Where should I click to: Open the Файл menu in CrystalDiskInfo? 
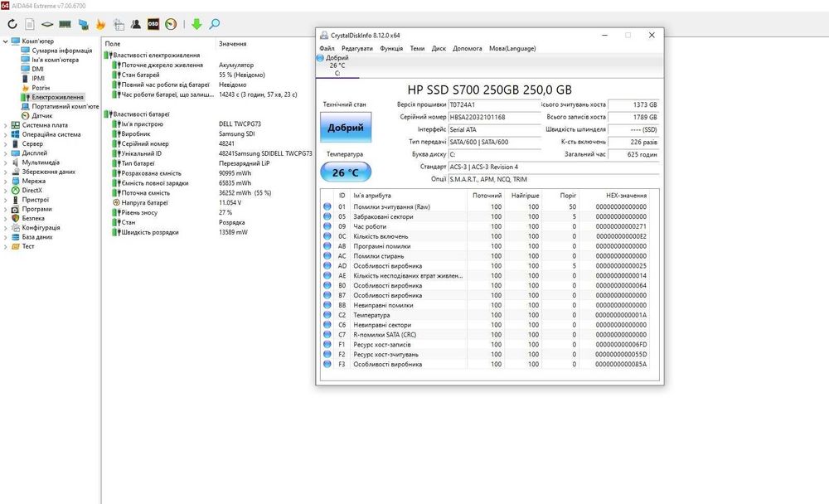click(327, 48)
